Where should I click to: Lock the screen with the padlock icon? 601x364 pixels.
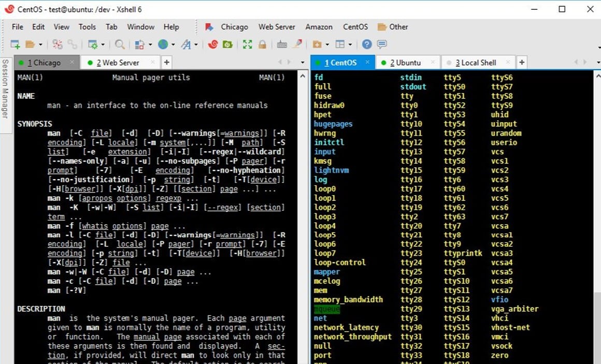click(x=262, y=45)
